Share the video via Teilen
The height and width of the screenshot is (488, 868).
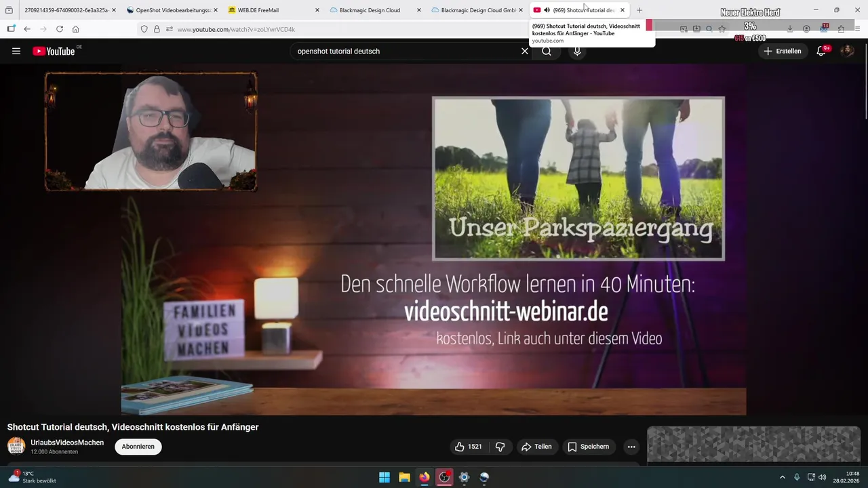click(536, 447)
